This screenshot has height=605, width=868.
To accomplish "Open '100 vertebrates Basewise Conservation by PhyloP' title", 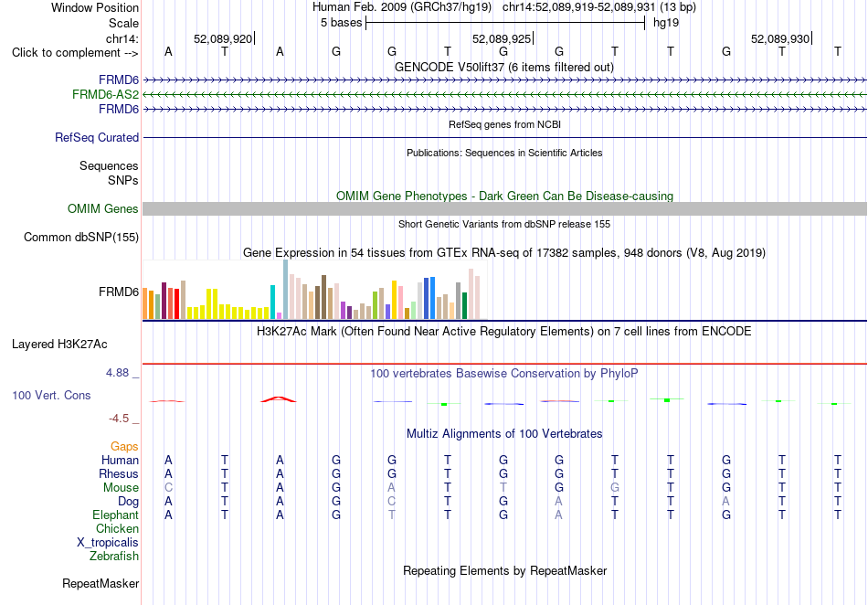I will pos(503,374).
